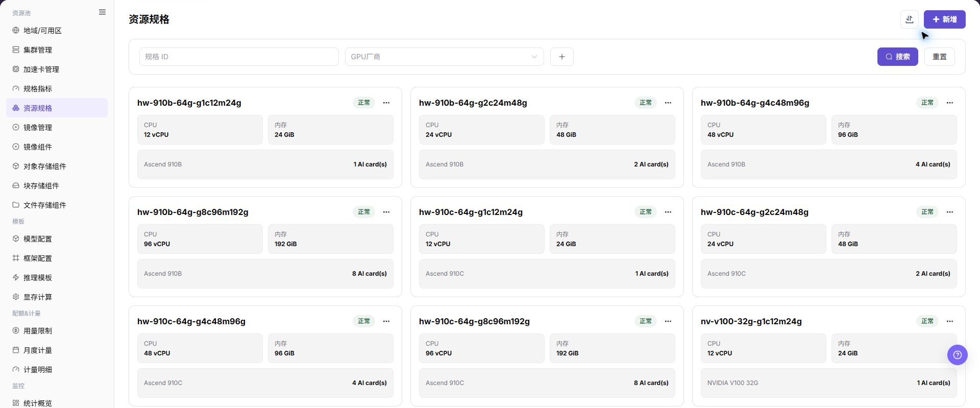Select 资源规格 menu item
Viewport: 980px width, 408px height.
57,108
